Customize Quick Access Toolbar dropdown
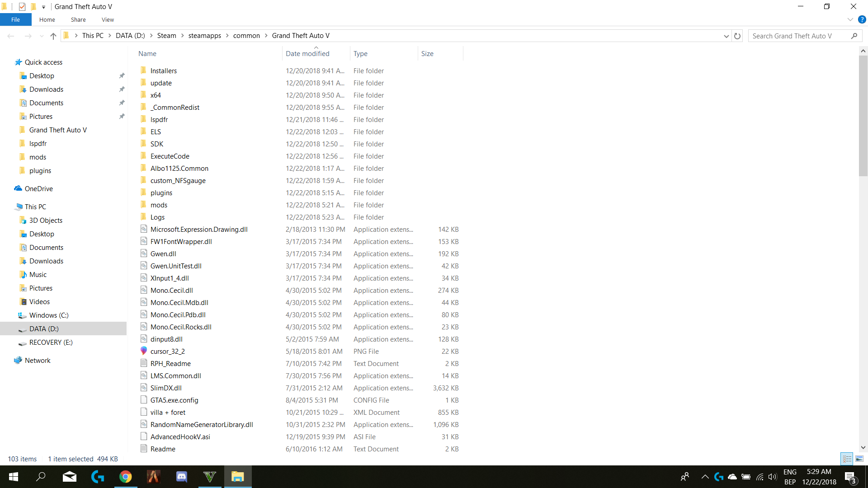The width and height of the screenshot is (868, 488). [43, 7]
